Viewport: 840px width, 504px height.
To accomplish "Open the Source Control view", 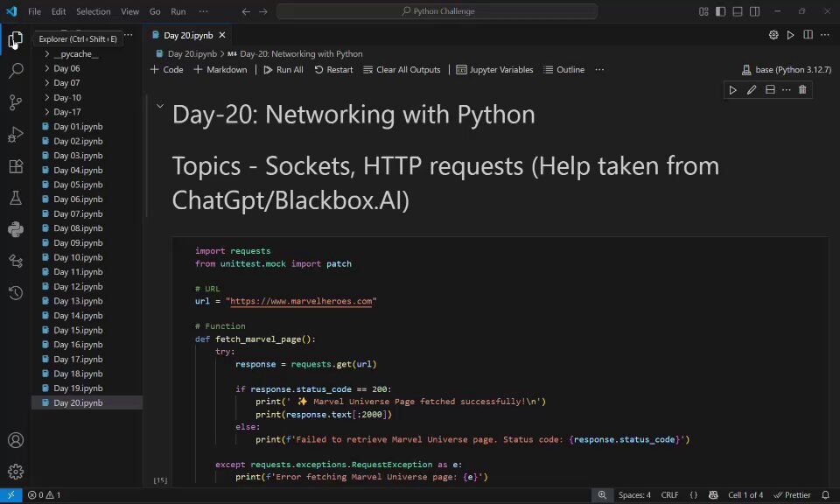I will [16, 101].
